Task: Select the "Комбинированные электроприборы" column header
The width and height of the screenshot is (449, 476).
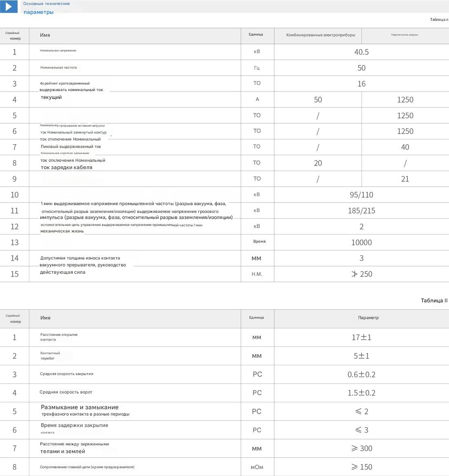Action: [320, 35]
